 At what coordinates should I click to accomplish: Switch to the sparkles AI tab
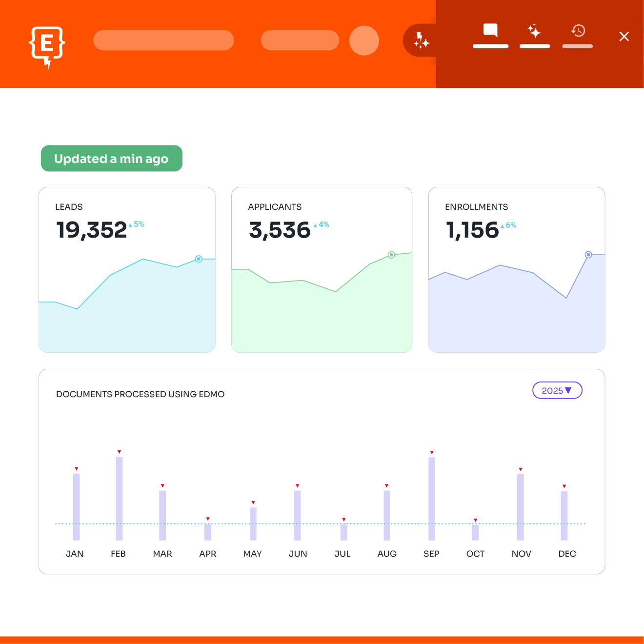(535, 32)
